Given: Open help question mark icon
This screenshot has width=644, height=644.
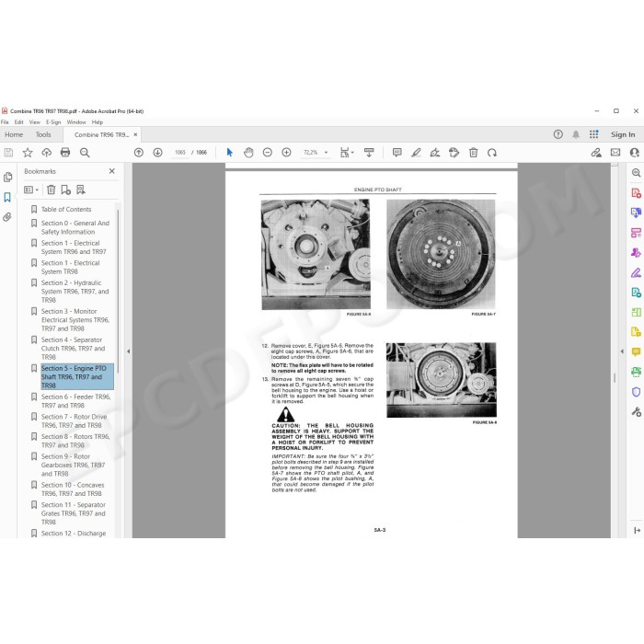Looking at the screenshot, I should (x=558, y=134).
